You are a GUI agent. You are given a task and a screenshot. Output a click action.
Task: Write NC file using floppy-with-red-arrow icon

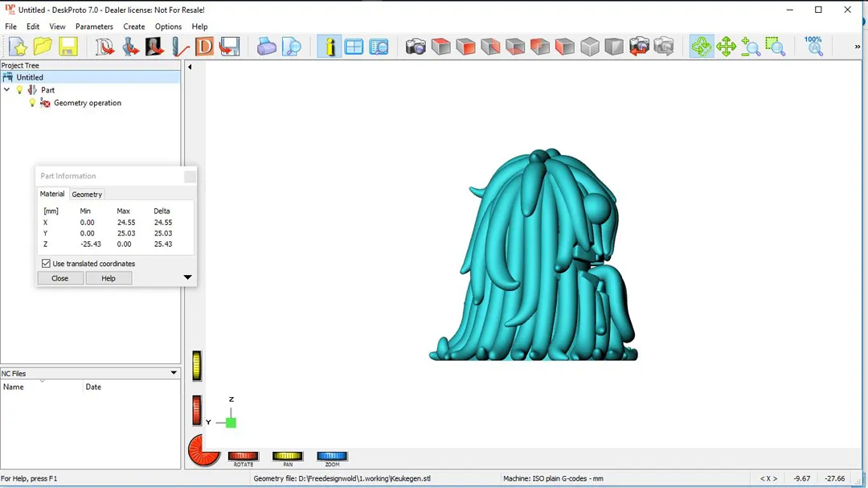tap(229, 47)
